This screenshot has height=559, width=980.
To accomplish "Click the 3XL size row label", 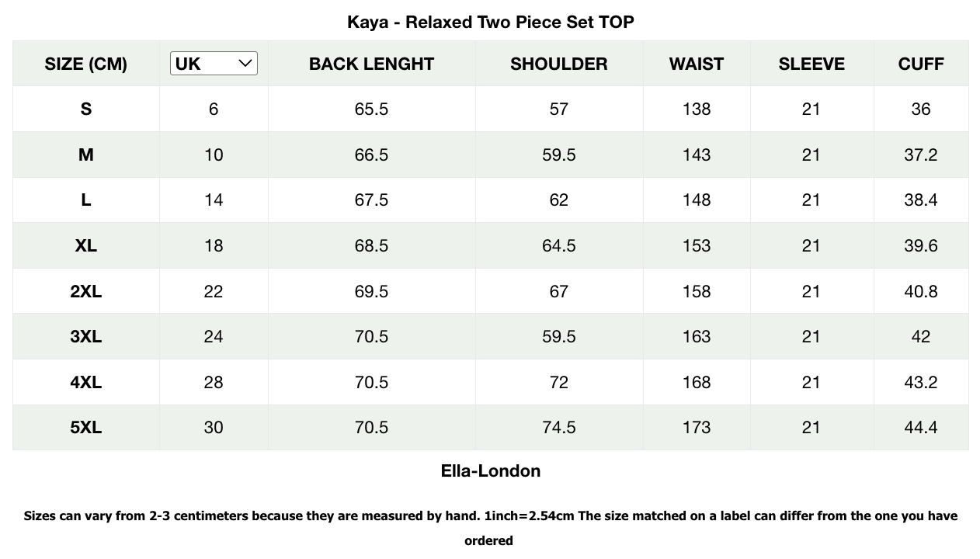I will (85, 336).
